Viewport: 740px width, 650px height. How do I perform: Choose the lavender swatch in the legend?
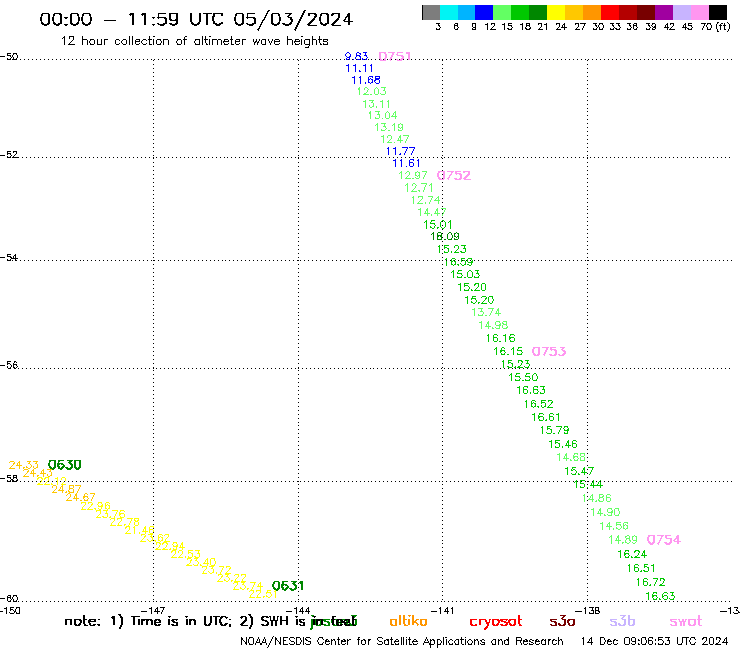(x=682, y=12)
